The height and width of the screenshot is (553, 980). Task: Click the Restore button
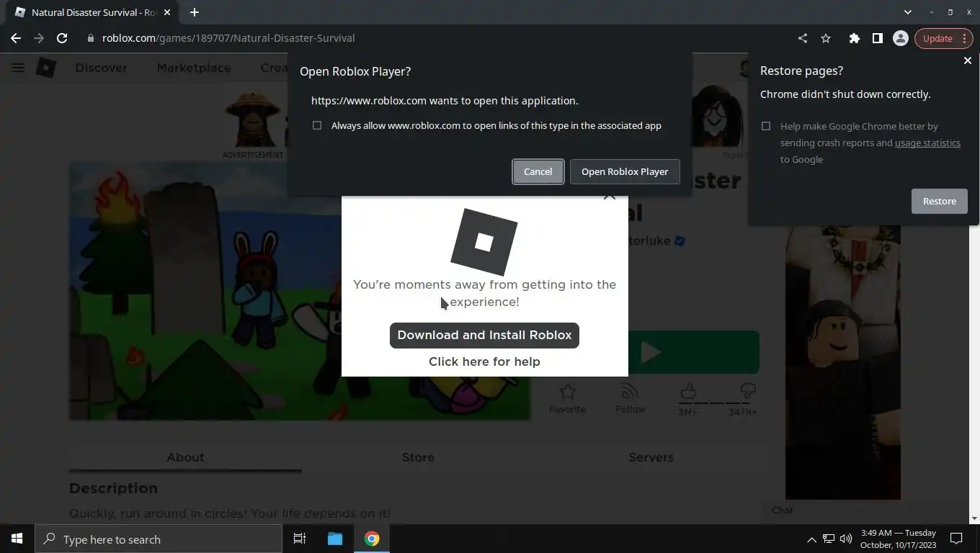[x=940, y=201]
